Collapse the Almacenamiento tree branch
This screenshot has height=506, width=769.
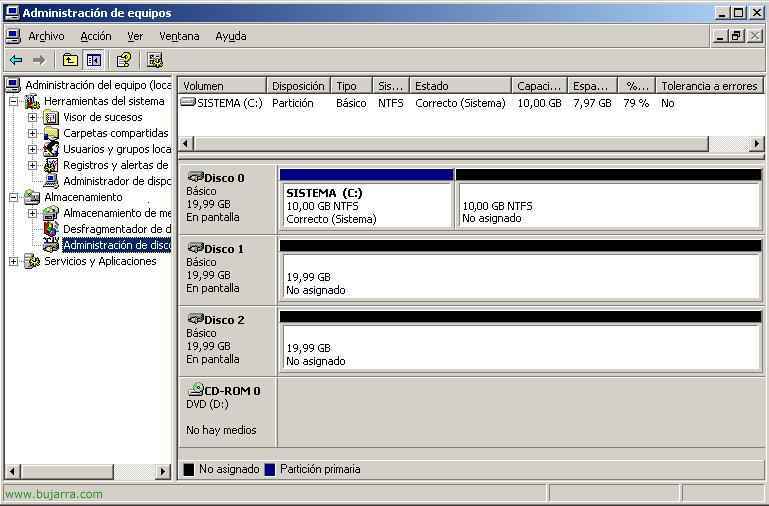click(x=14, y=197)
